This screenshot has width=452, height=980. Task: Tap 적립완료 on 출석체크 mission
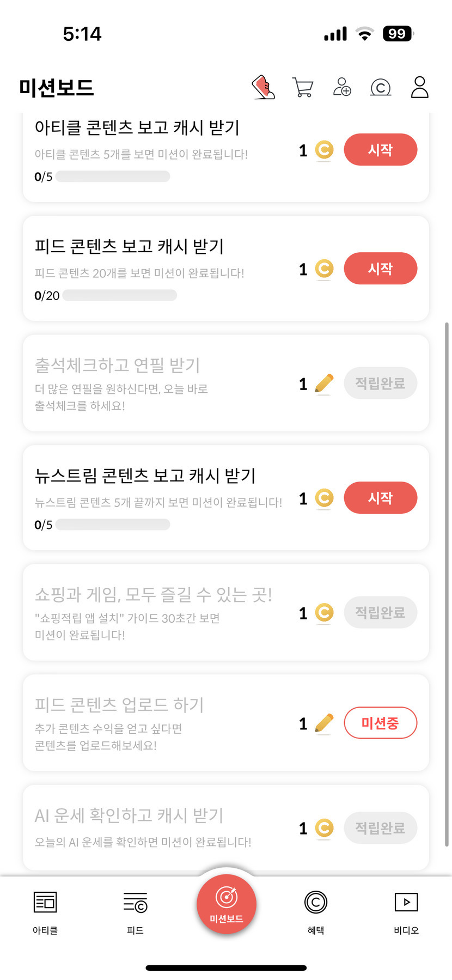pyautogui.click(x=380, y=384)
